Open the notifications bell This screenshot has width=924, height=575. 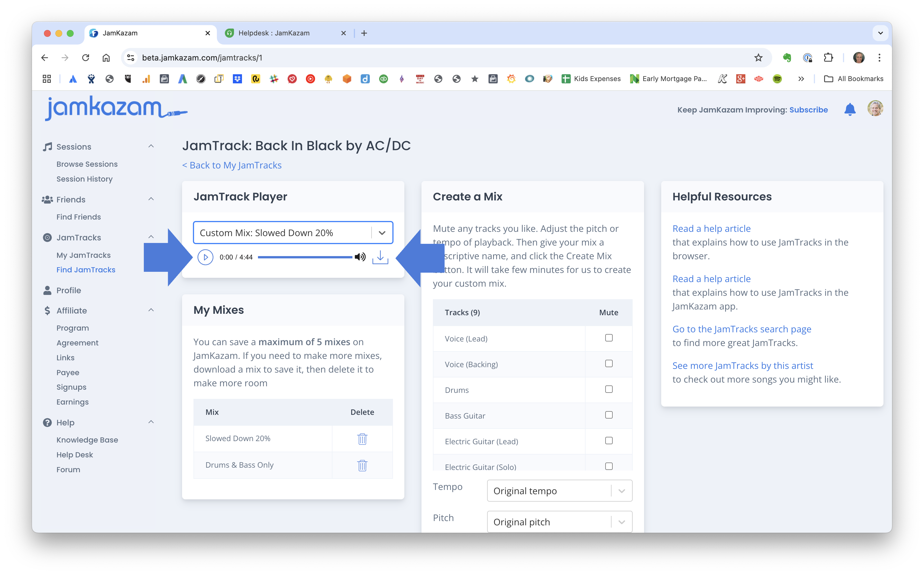pyautogui.click(x=850, y=110)
